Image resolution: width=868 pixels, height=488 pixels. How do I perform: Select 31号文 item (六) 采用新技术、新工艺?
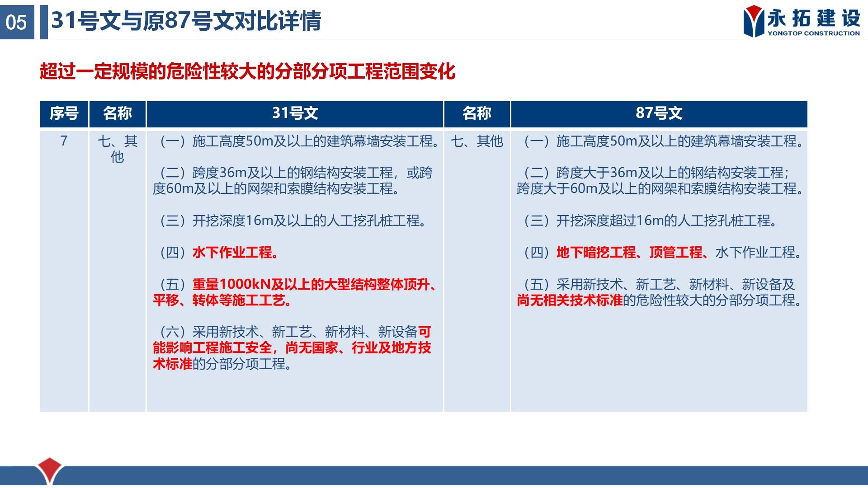(292, 348)
